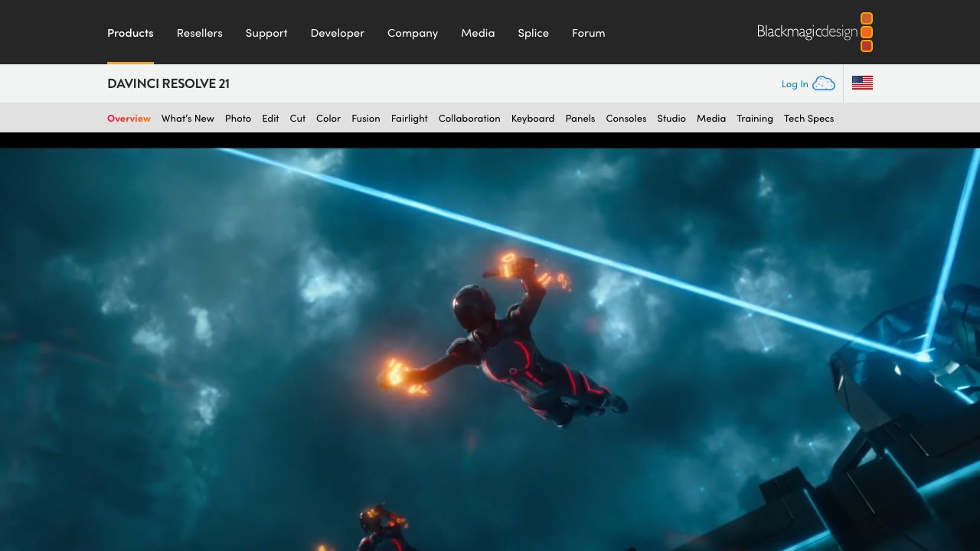Switch to the Studio tab
The height and width of the screenshot is (551, 980).
click(x=671, y=119)
